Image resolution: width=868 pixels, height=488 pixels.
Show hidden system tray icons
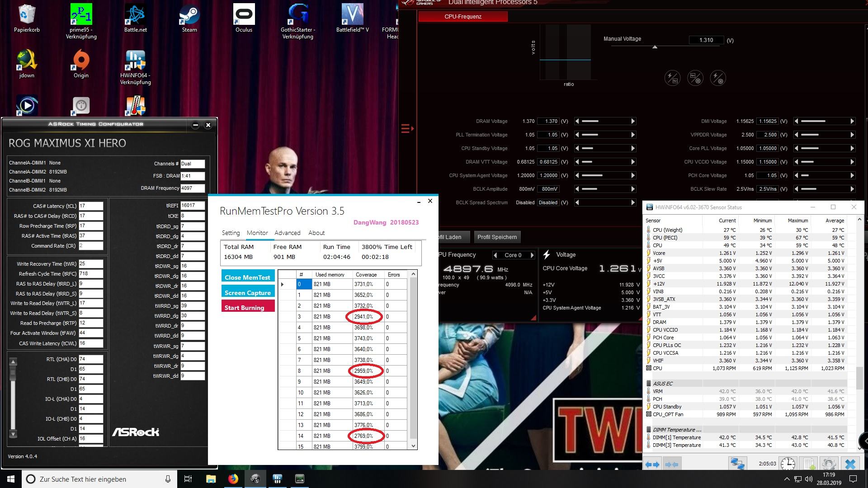[787, 479]
